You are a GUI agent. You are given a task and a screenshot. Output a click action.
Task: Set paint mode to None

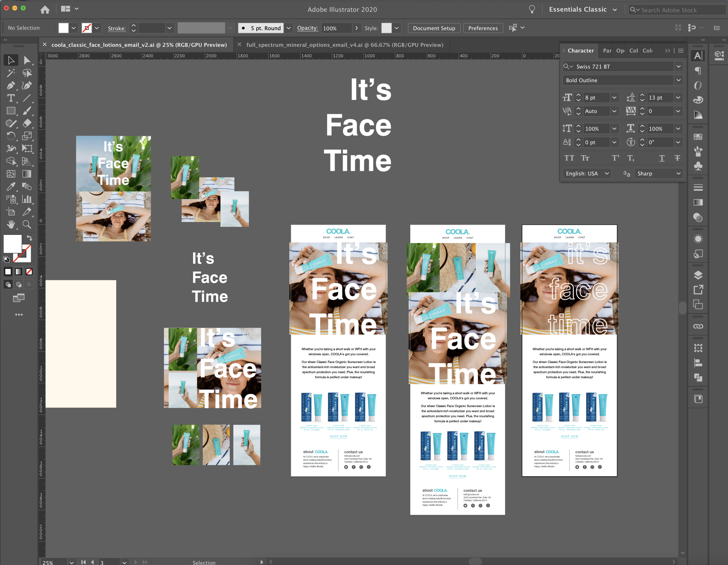(29, 272)
